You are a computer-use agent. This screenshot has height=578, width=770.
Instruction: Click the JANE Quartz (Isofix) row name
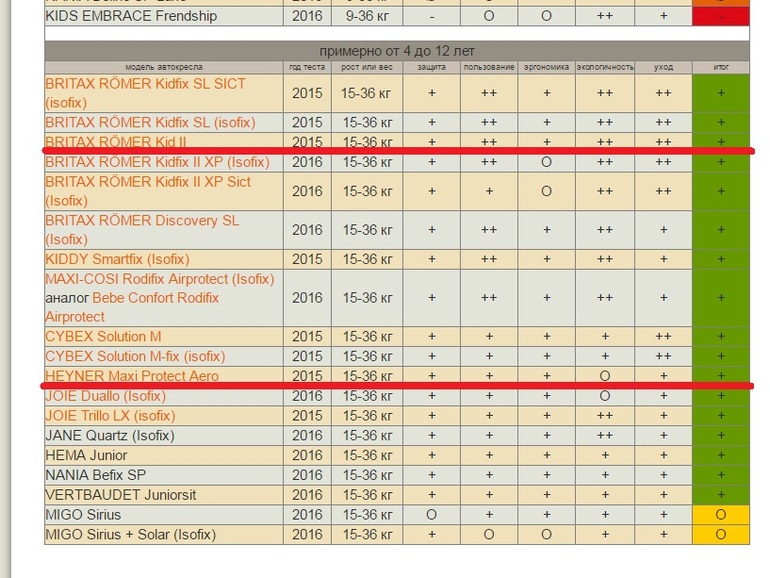[109, 436]
